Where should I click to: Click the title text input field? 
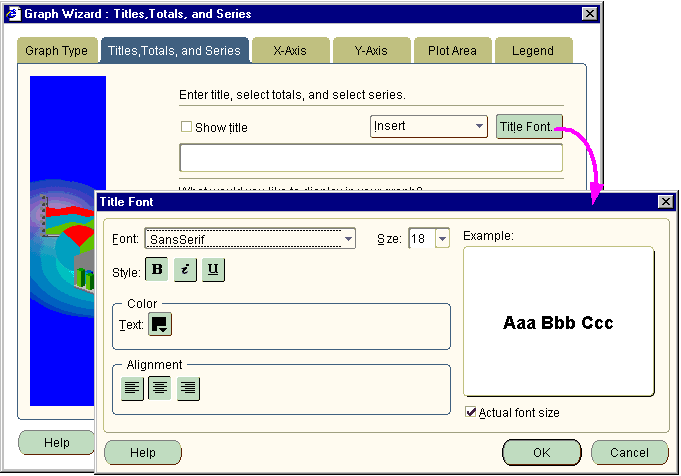(371, 158)
